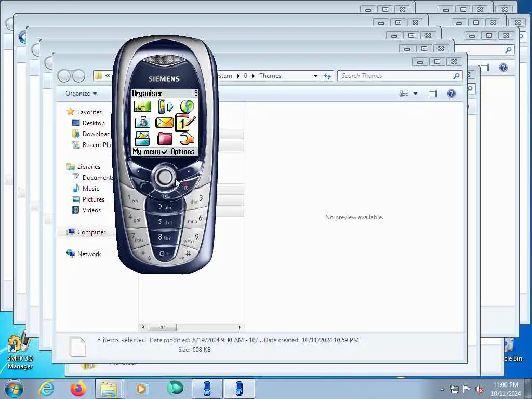Toggle the preview pane button in Themes window
This screenshot has width=532, height=399.
(x=433, y=94)
